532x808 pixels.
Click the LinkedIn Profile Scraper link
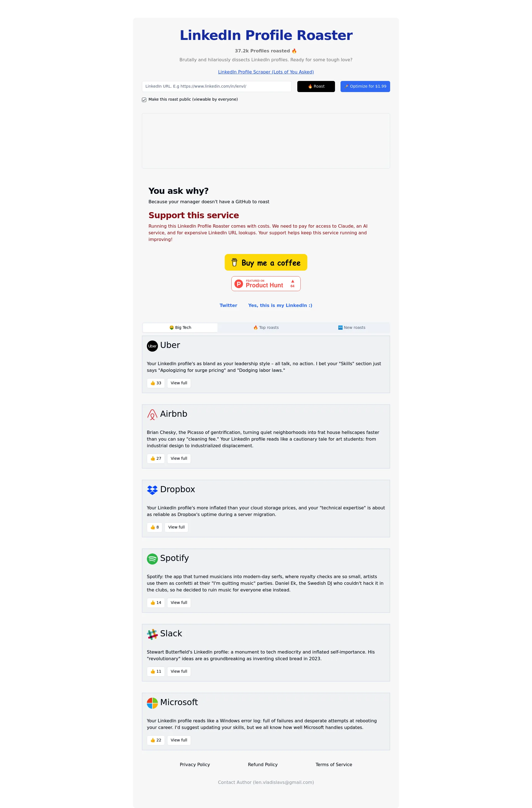pyautogui.click(x=266, y=72)
